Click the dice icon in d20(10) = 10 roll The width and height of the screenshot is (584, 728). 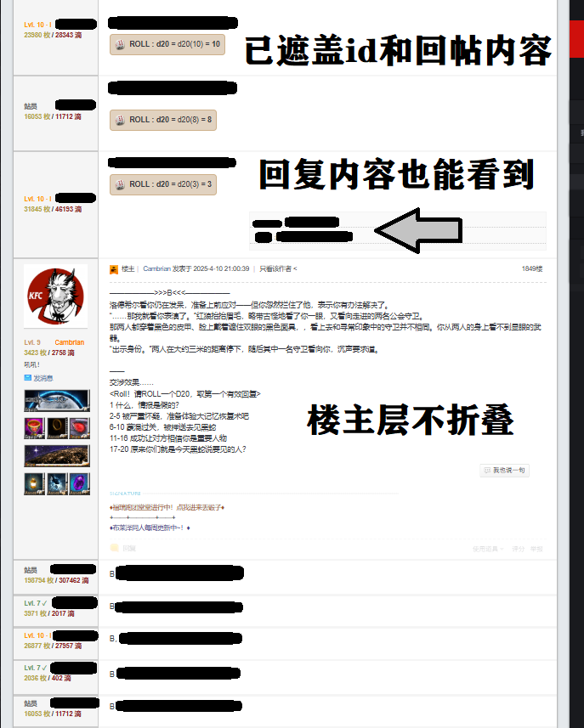(121, 44)
